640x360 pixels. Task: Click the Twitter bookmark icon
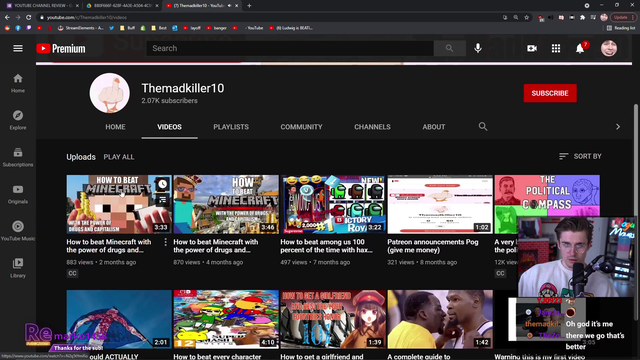pyautogui.click(x=111, y=28)
